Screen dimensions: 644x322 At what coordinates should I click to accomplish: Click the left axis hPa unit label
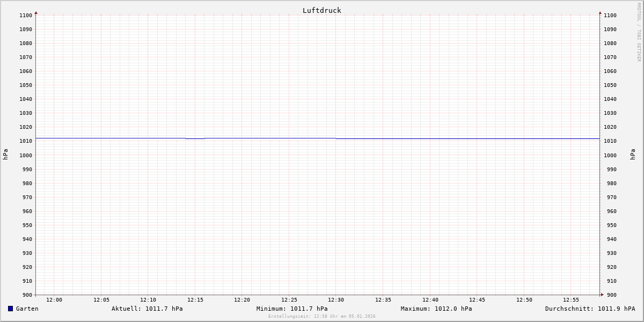click(x=5, y=155)
